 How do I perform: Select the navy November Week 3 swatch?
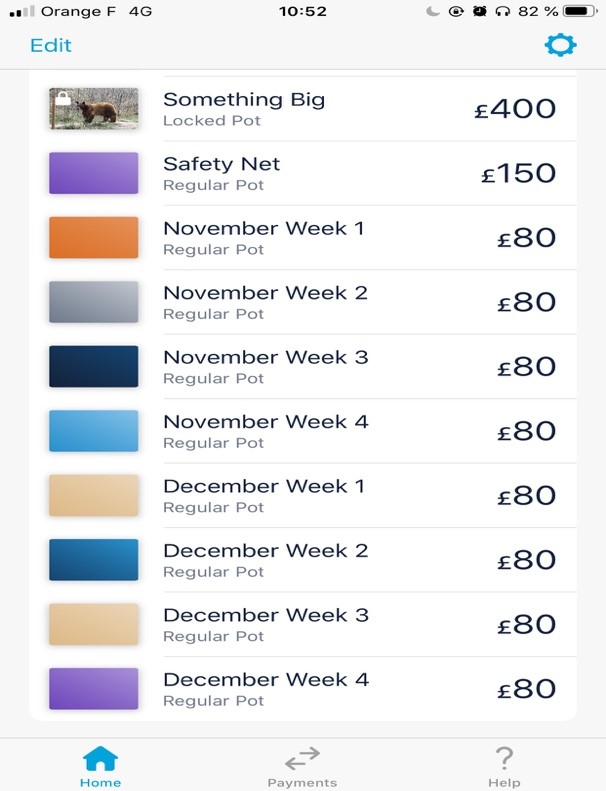(93, 367)
